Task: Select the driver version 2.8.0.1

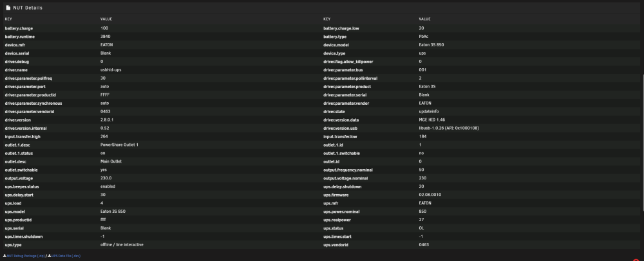Action: (x=107, y=120)
